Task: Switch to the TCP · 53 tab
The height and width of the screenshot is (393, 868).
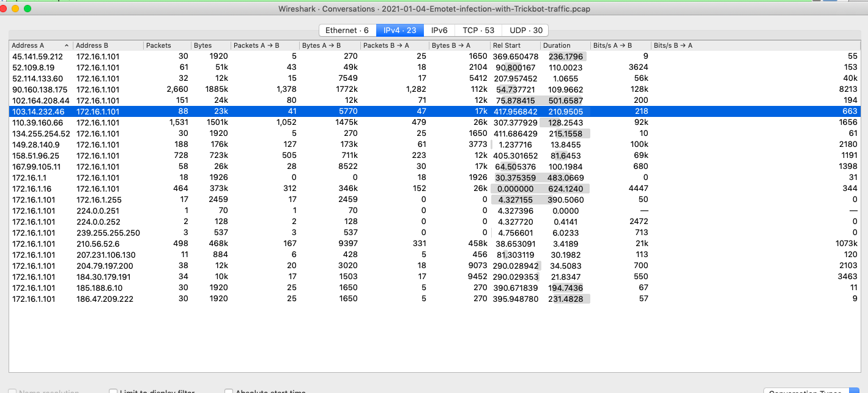Action: 478,30
